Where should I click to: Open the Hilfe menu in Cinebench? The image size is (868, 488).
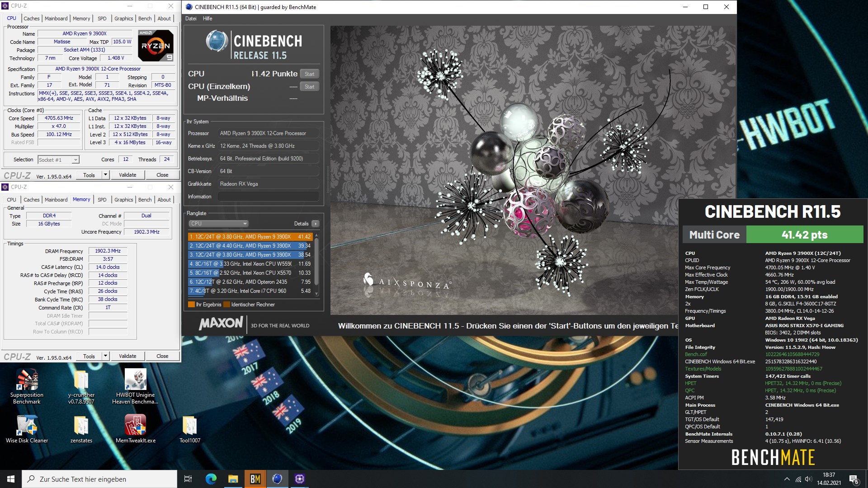tap(208, 19)
